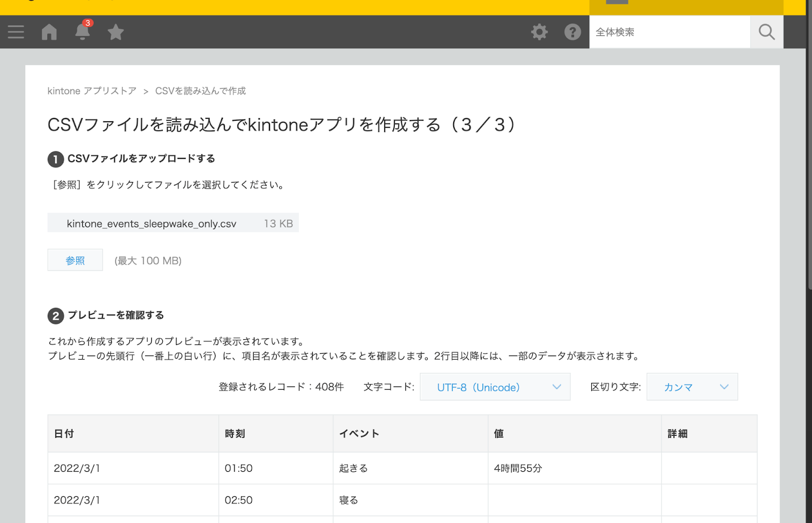Click the イベント column header
812x523 pixels.
[410, 434]
